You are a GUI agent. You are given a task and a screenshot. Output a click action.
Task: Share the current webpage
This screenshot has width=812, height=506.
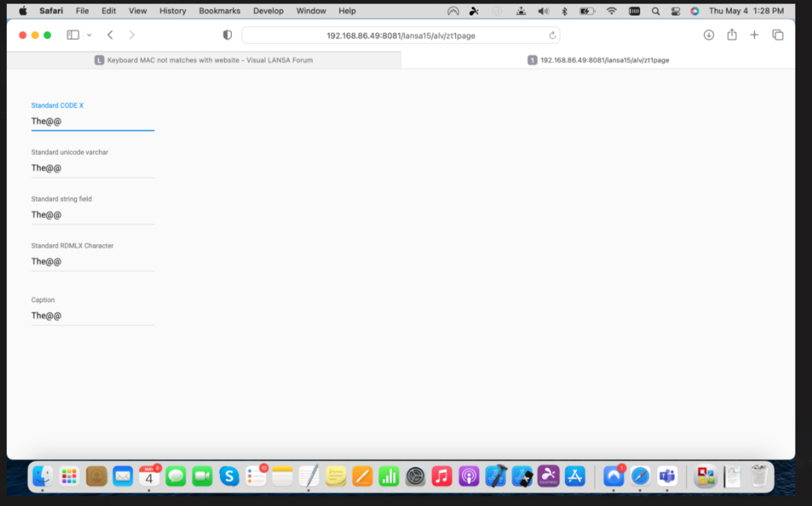731,34
